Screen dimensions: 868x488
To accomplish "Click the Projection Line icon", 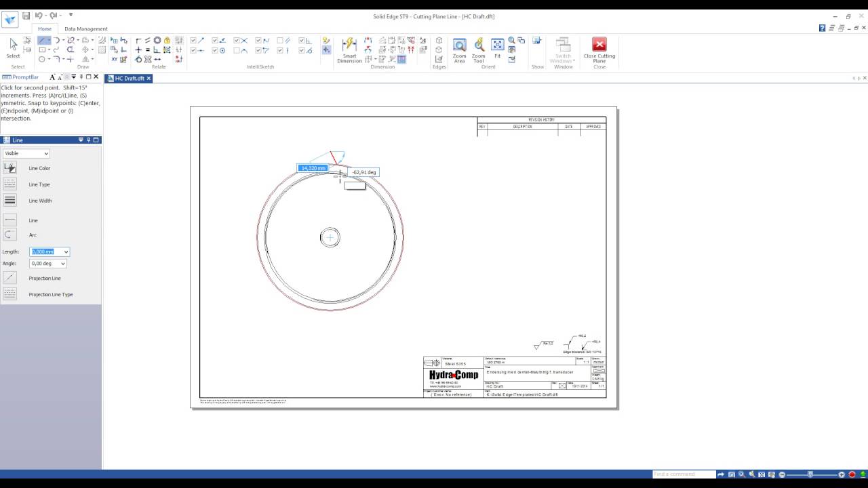I will point(9,278).
